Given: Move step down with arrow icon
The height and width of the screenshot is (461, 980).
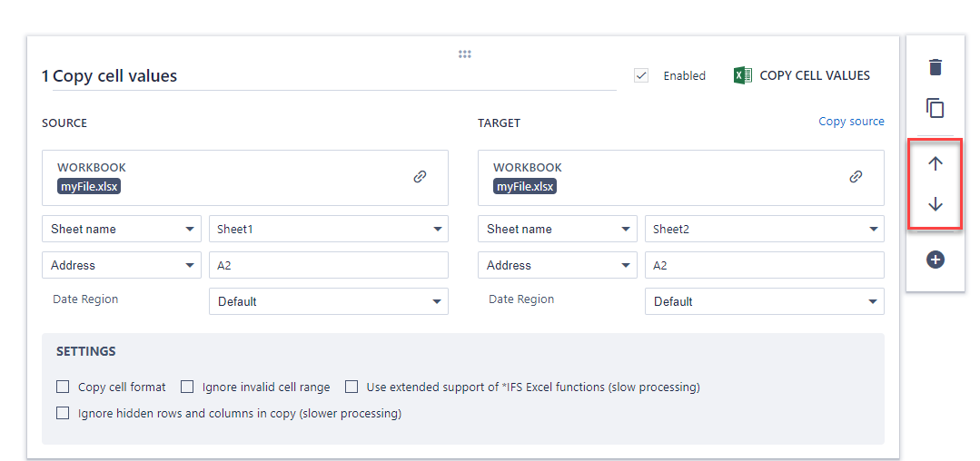Looking at the screenshot, I should point(935,205).
